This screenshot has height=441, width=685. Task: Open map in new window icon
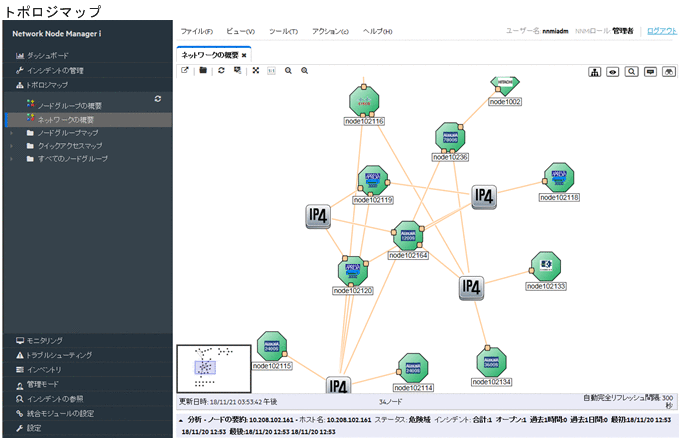click(185, 71)
